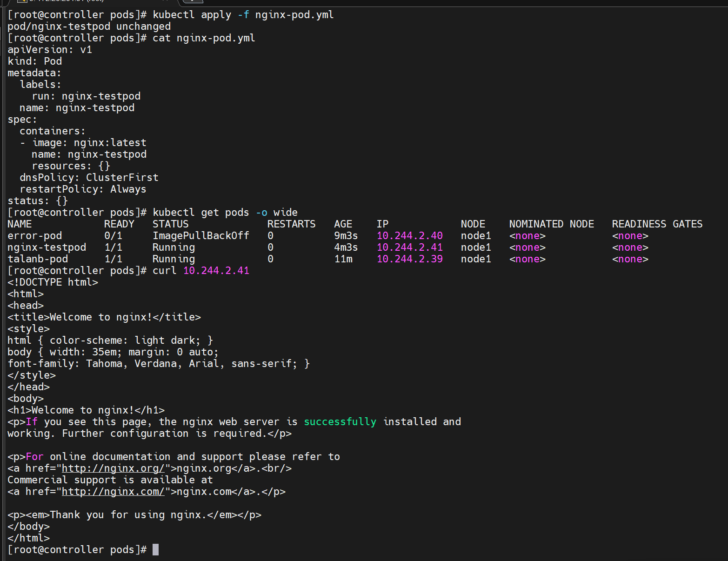The width and height of the screenshot is (728, 561).
Task: Click the green word 'successfully'
Action: [x=340, y=422]
